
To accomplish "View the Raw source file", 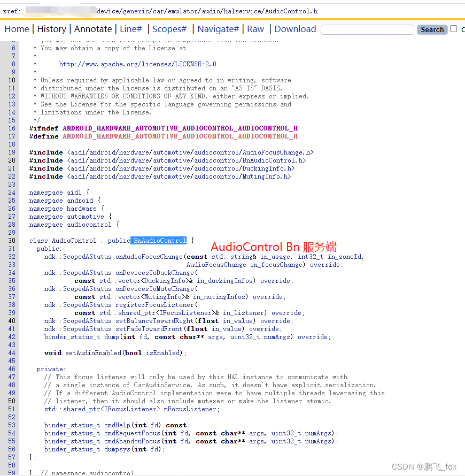I will pos(255,29).
